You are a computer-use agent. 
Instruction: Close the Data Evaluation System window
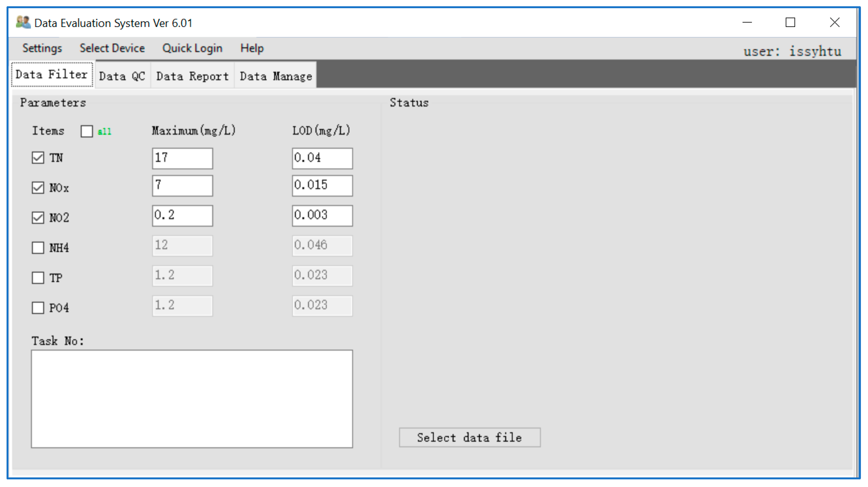pos(834,23)
